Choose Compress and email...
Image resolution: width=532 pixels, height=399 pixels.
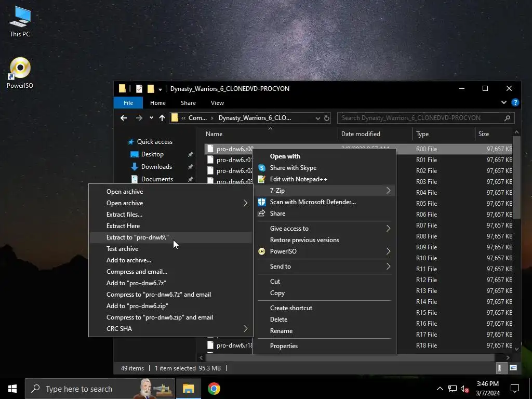(x=170, y=272)
